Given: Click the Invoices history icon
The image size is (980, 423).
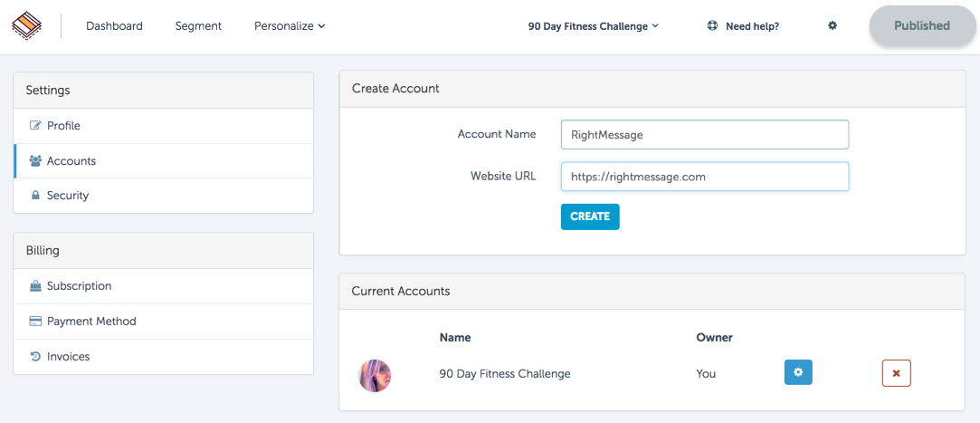Looking at the screenshot, I should click(x=35, y=357).
